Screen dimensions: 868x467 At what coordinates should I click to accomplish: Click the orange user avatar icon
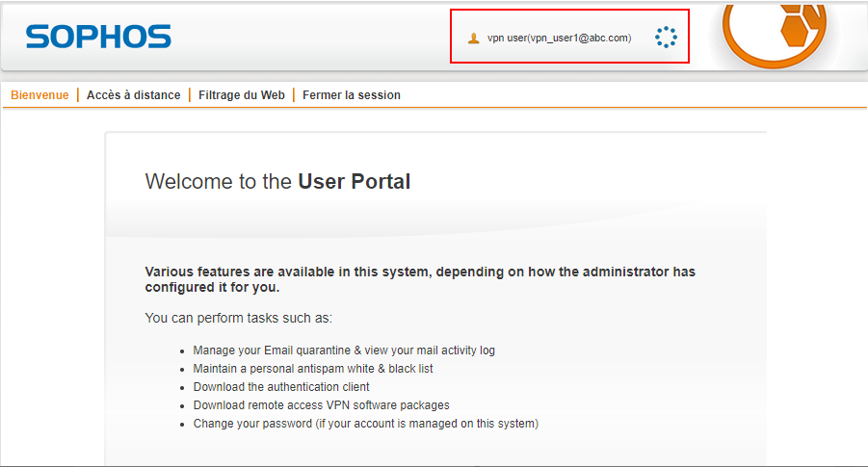click(473, 39)
